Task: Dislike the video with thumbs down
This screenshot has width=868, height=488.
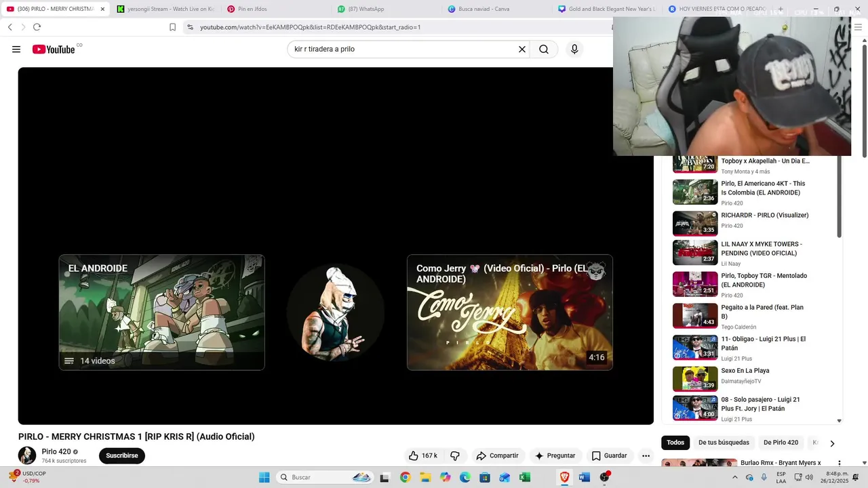Action: (x=455, y=455)
